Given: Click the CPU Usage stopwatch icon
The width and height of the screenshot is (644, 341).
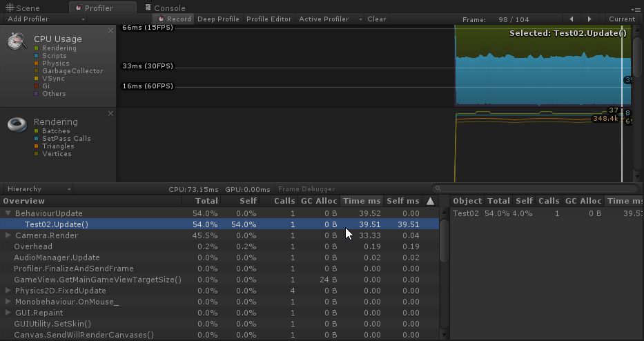Looking at the screenshot, I should [x=17, y=41].
